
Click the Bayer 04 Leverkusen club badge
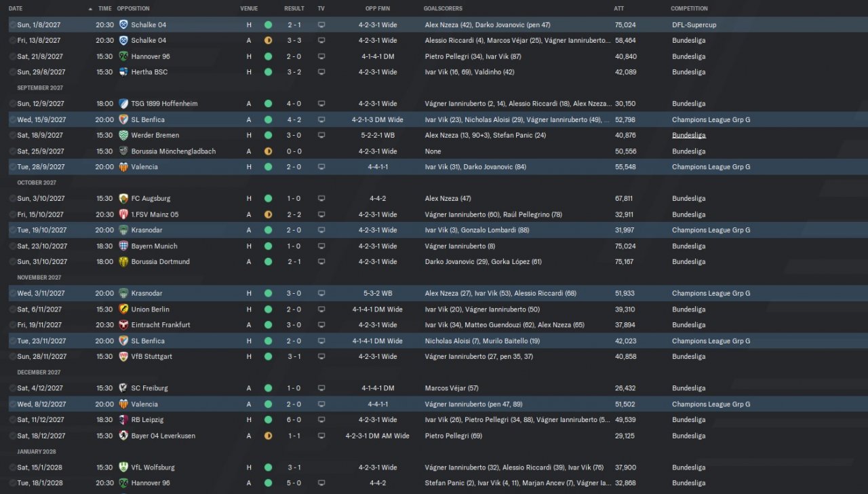click(x=123, y=436)
